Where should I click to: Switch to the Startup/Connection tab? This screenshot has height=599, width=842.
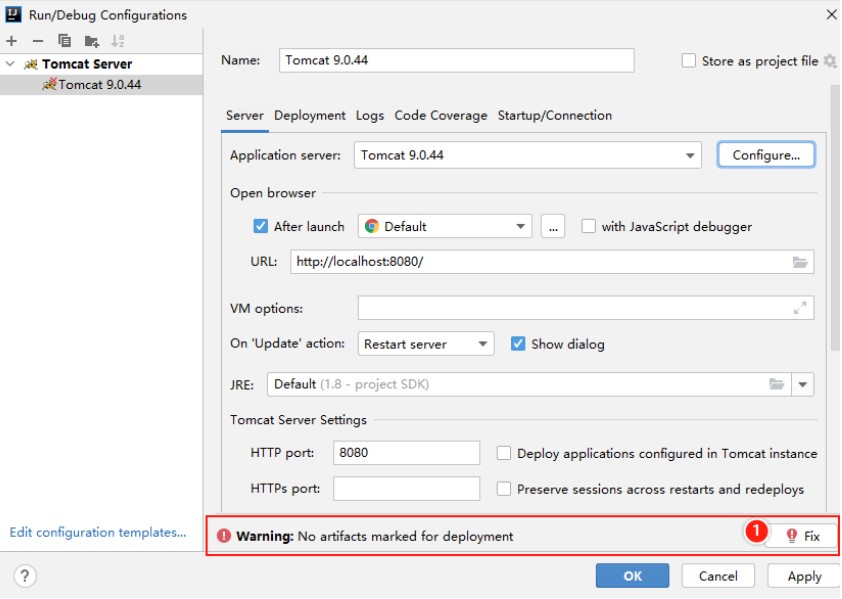coord(555,116)
